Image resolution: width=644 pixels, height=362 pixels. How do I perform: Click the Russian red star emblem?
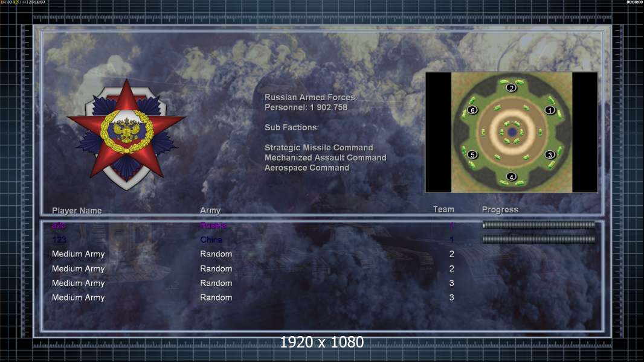click(x=126, y=134)
